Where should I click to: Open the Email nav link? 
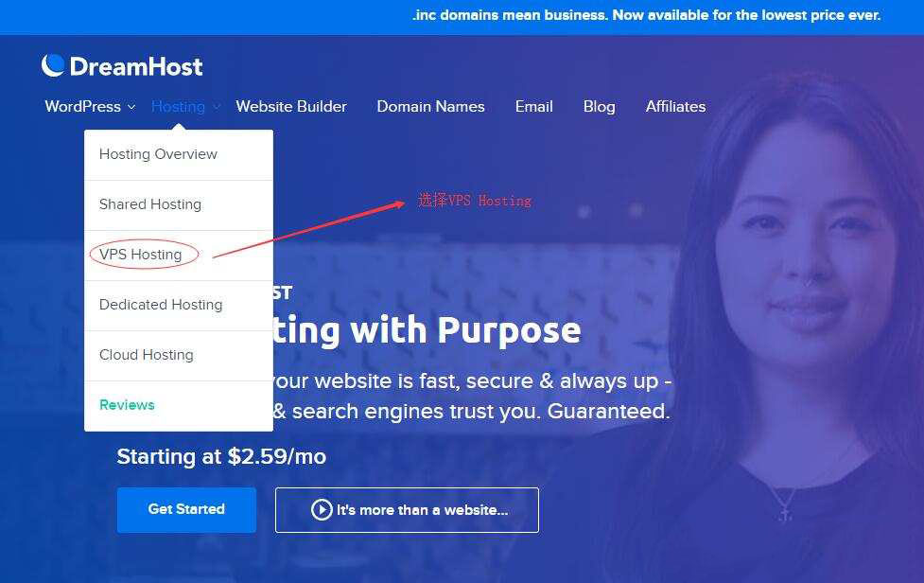(x=534, y=107)
